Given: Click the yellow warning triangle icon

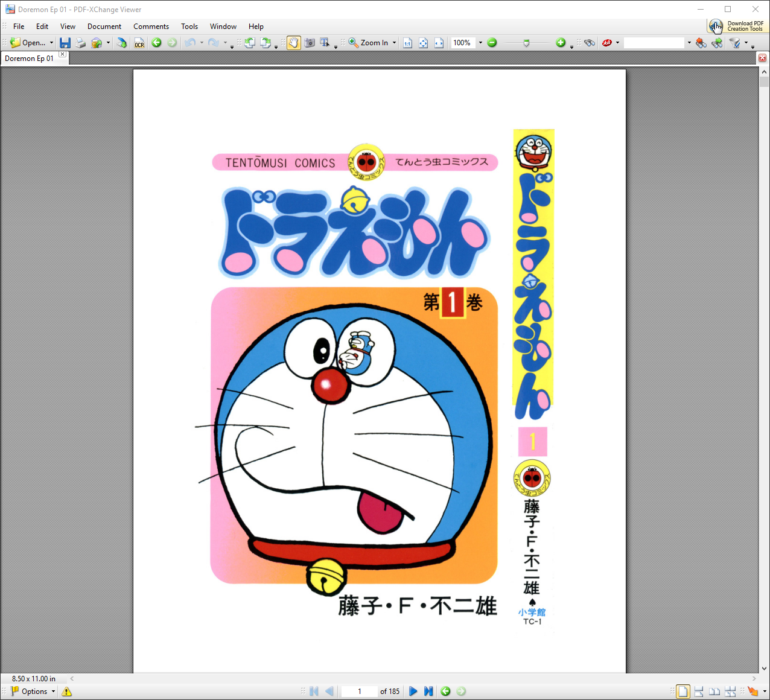Looking at the screenshot, I should pyautogui.click(x=66, y=692).
